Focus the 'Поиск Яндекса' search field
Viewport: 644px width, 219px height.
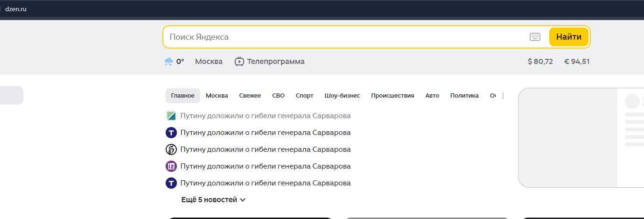(345, 37)
